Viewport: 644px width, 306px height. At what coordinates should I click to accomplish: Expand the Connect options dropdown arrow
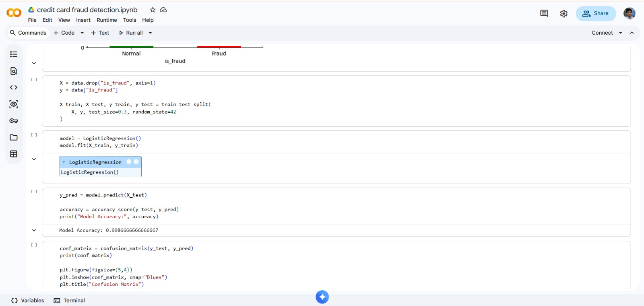tap(620, 33)
